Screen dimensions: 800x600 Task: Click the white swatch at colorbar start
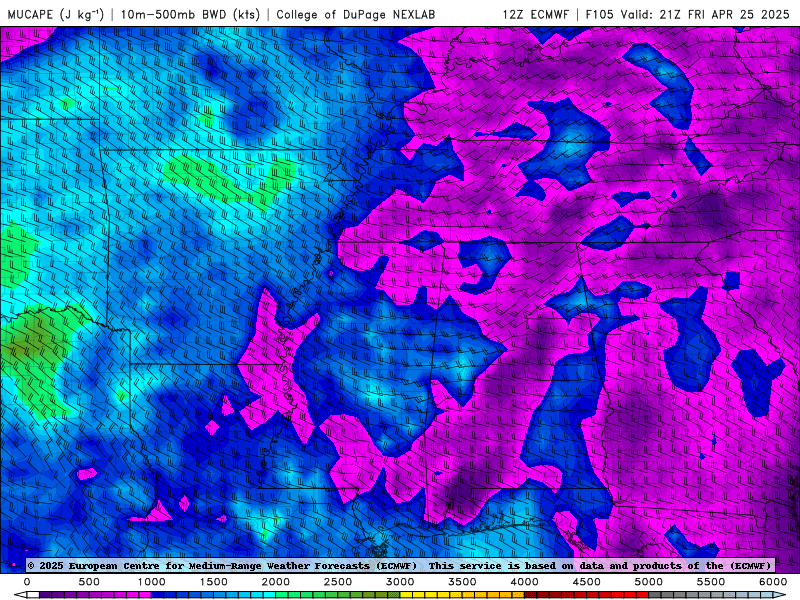[33, 595]
